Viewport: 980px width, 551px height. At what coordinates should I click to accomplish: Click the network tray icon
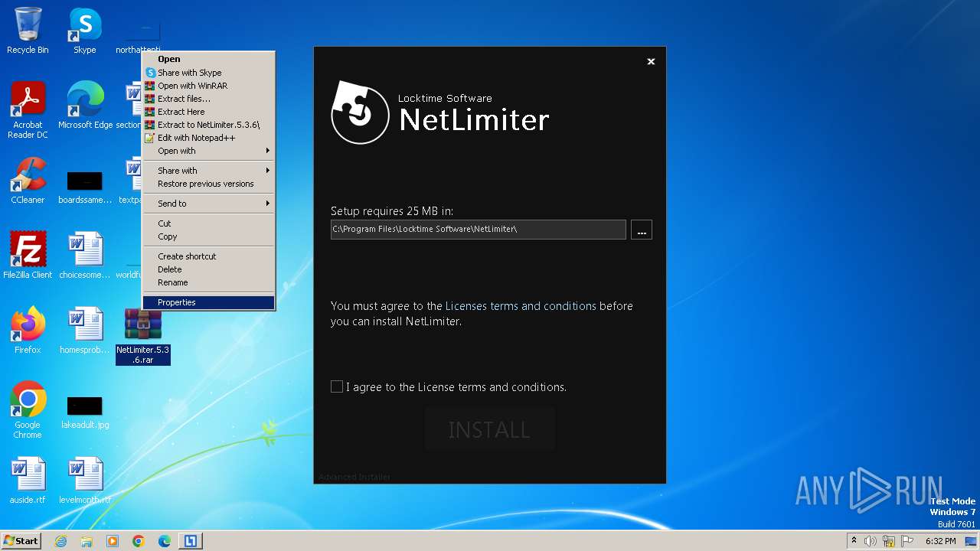pyautogui.click(x=889, y=541)
